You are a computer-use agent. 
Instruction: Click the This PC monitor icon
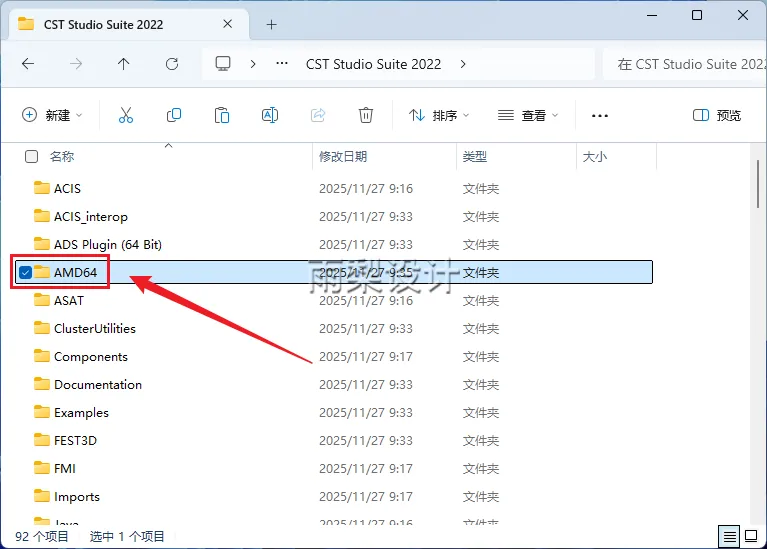[x=223, y=64]
